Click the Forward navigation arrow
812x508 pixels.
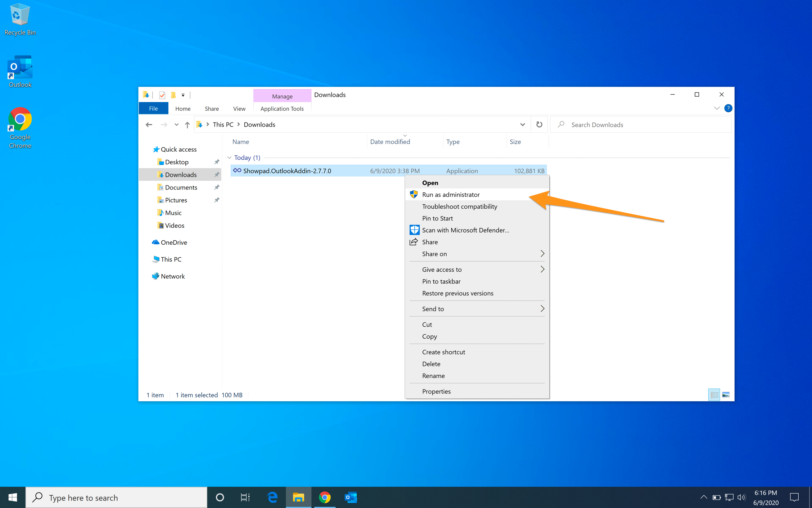tap(164, 125)
